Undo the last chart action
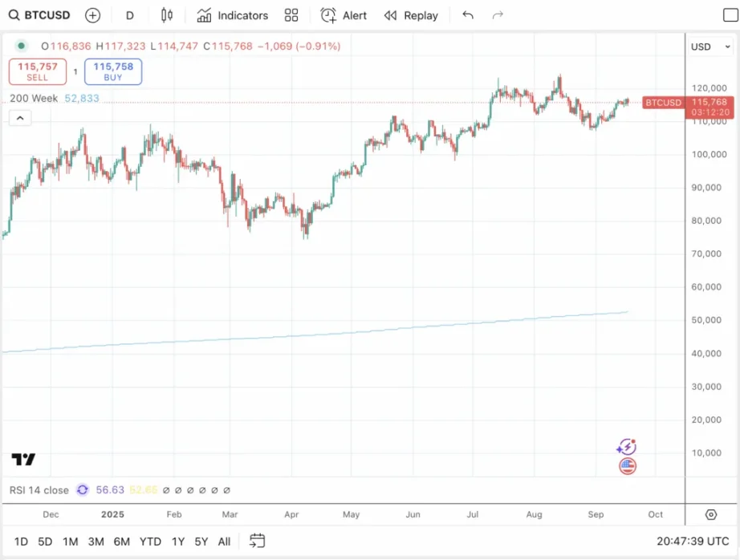This screenshot has height=560, width=740. [x=468, y=14]
